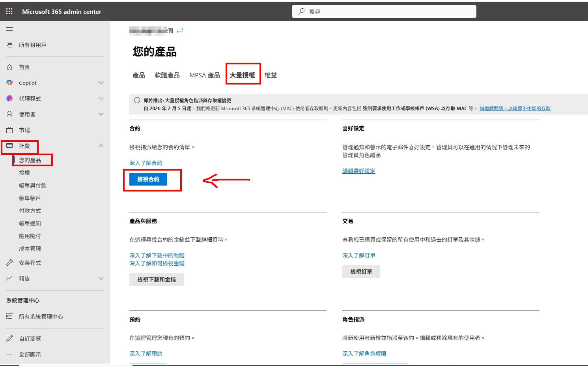588x366 pixels.
Task: Click the pencil icon for 自訂瀏覽
Action: point(9,338)
